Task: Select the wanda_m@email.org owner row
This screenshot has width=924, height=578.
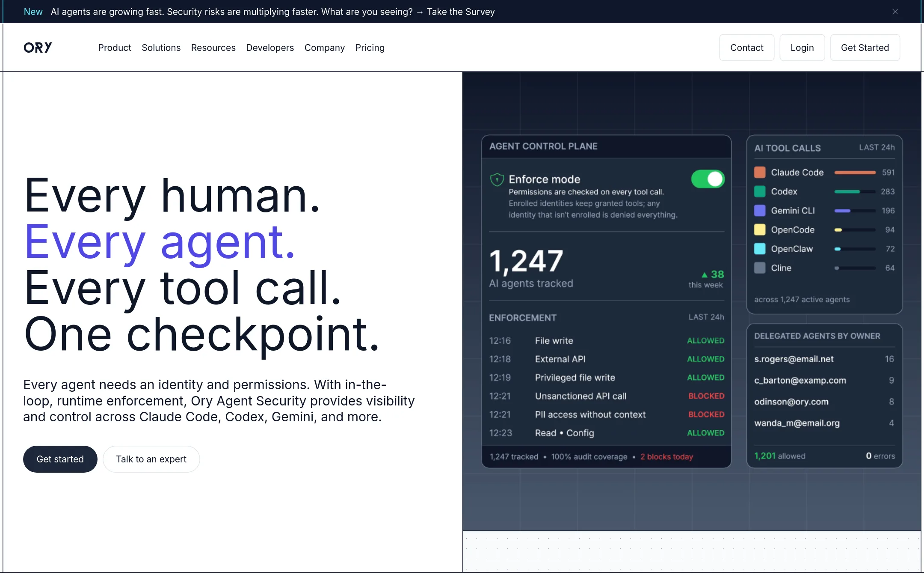Action: (824, 423)
